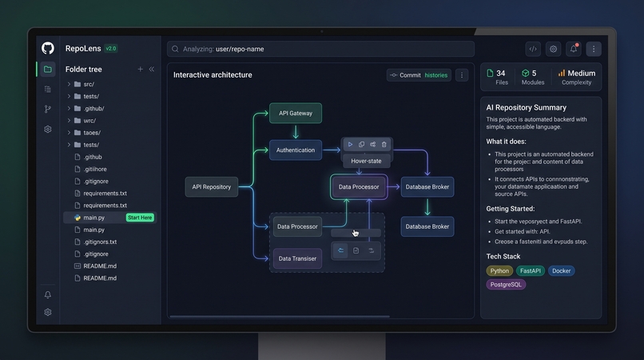Click the bell icon in the left rail
The height and width of the screenshot is (360, 644).
point(48,294)
